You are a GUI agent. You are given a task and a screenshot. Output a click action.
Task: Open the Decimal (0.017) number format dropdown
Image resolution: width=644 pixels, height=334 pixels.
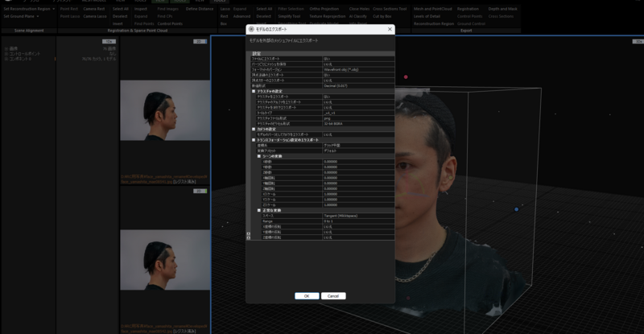358,86
